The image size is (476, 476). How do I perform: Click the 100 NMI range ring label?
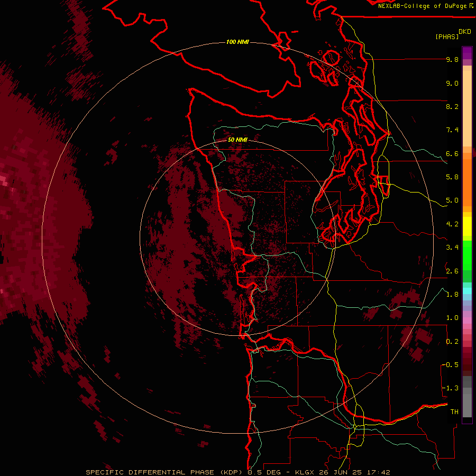pos(237,42)
